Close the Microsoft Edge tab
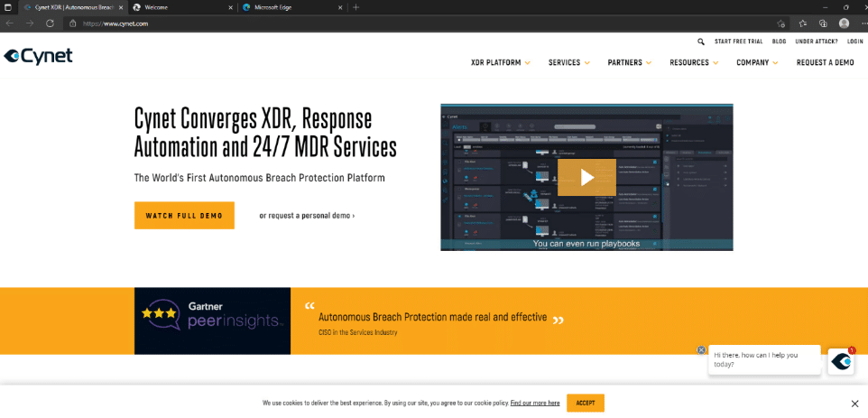Viewport: 868px width, 418px height. click(339, 7)
